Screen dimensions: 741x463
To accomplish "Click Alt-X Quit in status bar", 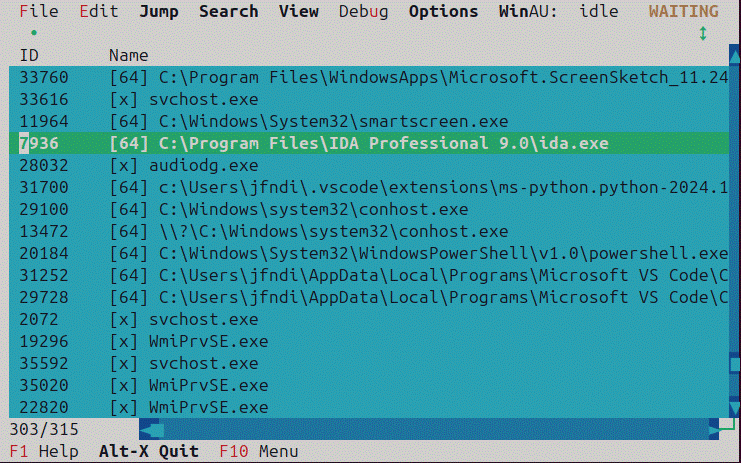I will click(148, 451).
